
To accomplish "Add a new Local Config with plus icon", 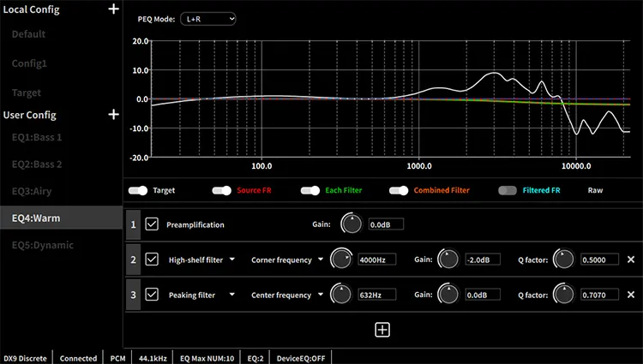I will point(113,9).
